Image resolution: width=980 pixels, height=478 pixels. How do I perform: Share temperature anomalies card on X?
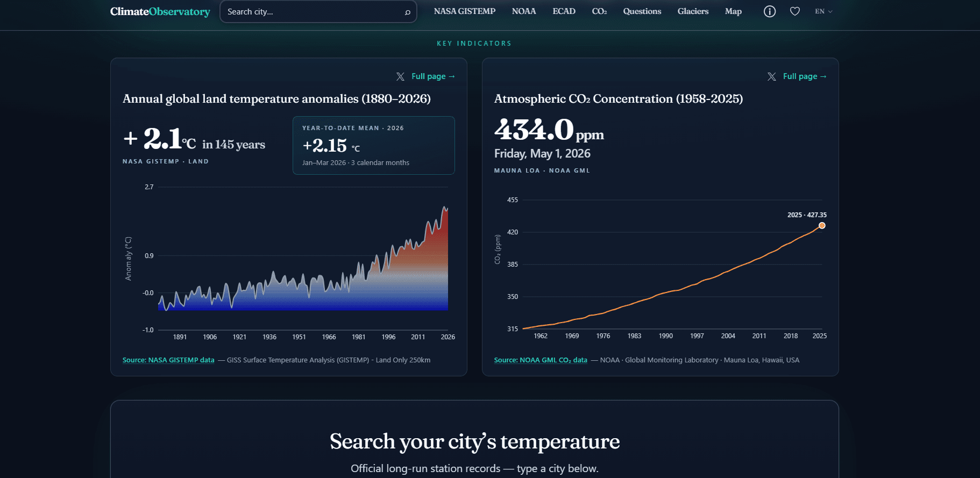[400, 76]
